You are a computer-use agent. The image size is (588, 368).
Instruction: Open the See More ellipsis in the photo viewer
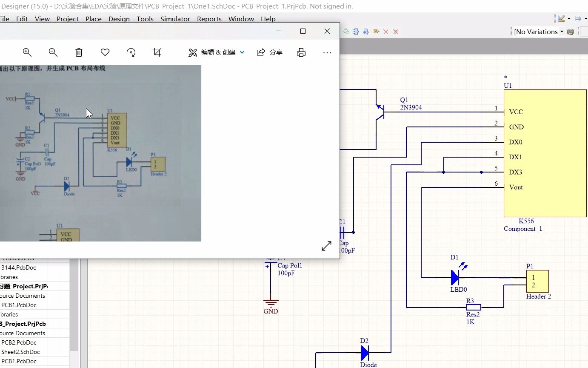coord(327,52)
